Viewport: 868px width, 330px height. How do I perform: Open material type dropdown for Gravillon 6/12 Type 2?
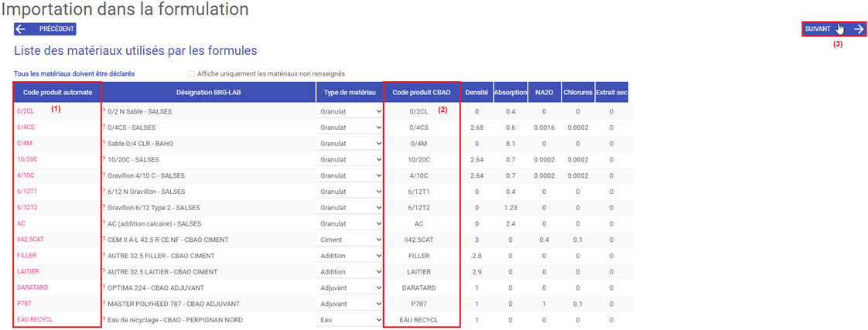tap(350, 207)
